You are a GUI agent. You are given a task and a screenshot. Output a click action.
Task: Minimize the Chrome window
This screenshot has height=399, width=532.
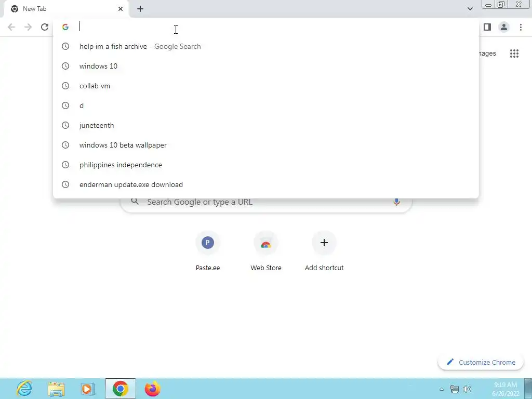(488, 5)
